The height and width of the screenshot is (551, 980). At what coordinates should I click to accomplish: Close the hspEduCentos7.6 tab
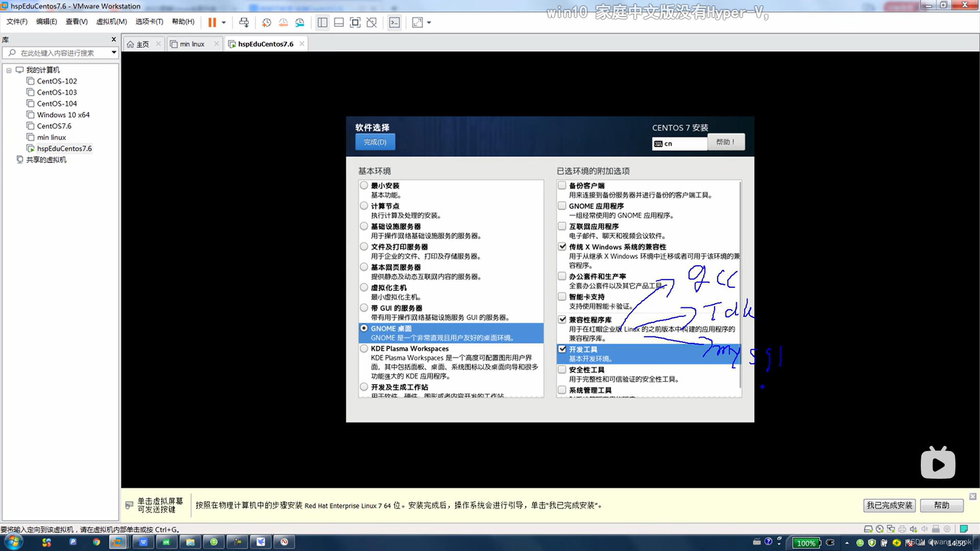[302, 44]
